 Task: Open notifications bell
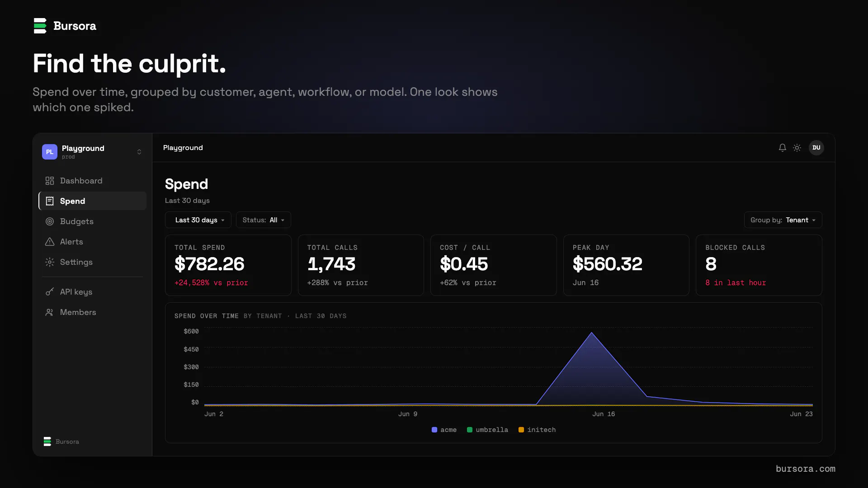click(783, 148)
